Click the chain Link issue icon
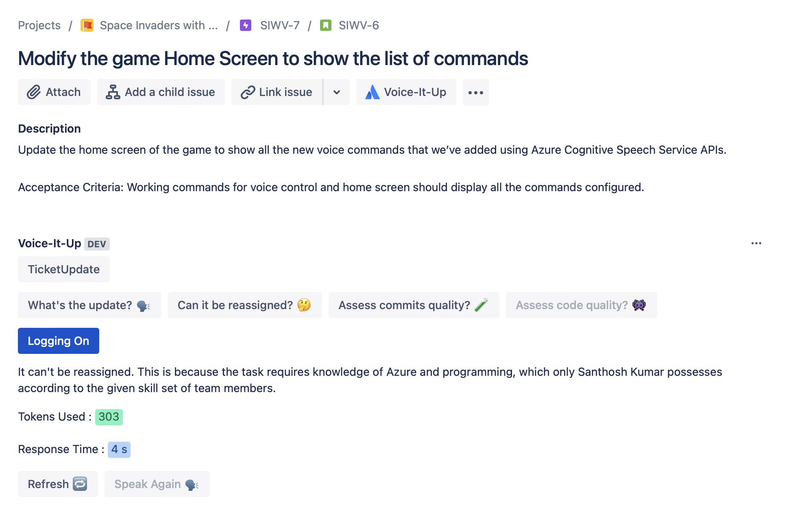The image size is (806, 532). [248, 92]
